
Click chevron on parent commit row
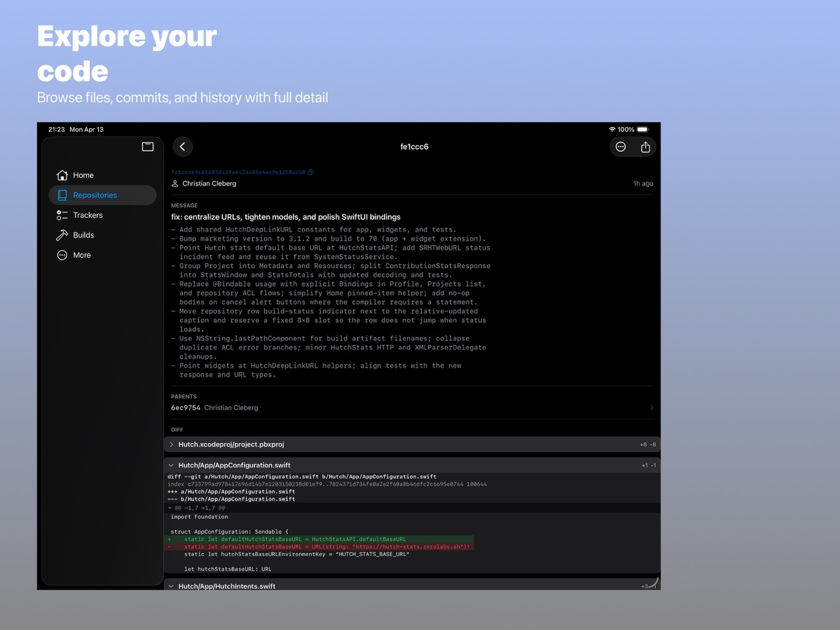tap(651, 408)
